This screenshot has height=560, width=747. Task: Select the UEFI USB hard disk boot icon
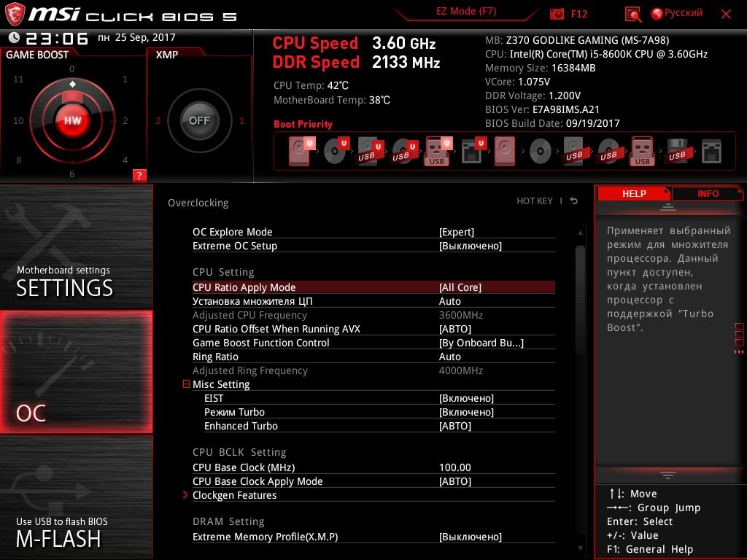371,151
